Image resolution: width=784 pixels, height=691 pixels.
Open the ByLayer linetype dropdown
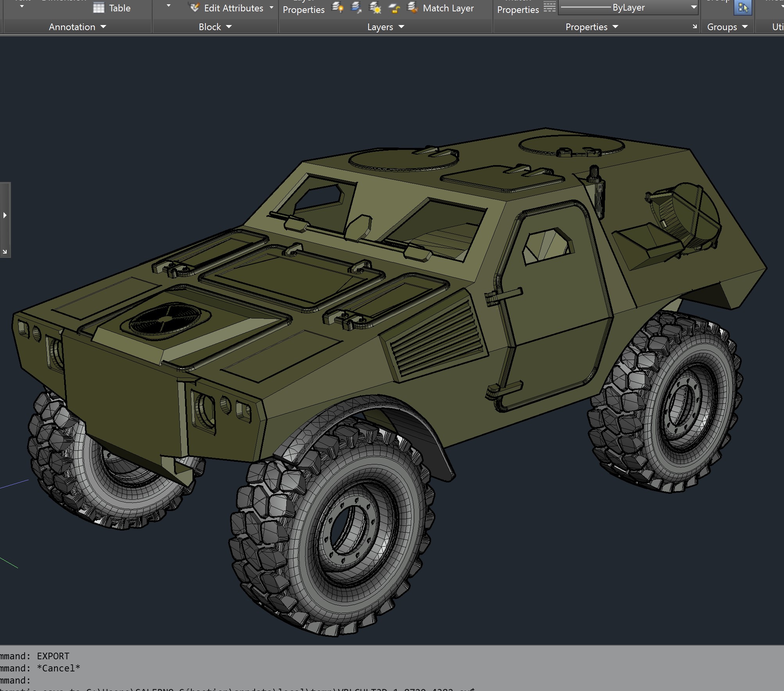(x=694, y=7)
